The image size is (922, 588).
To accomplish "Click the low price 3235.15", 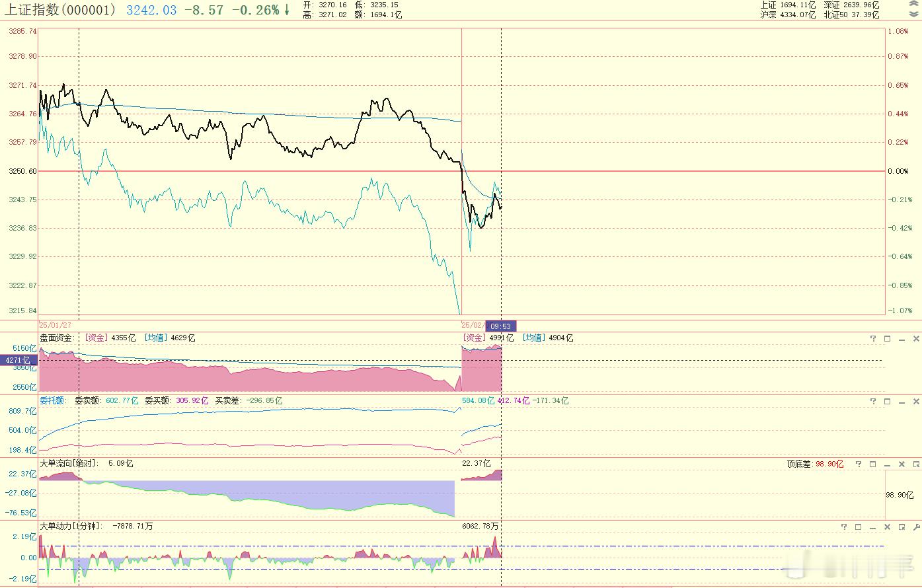I will click(385, 5).
